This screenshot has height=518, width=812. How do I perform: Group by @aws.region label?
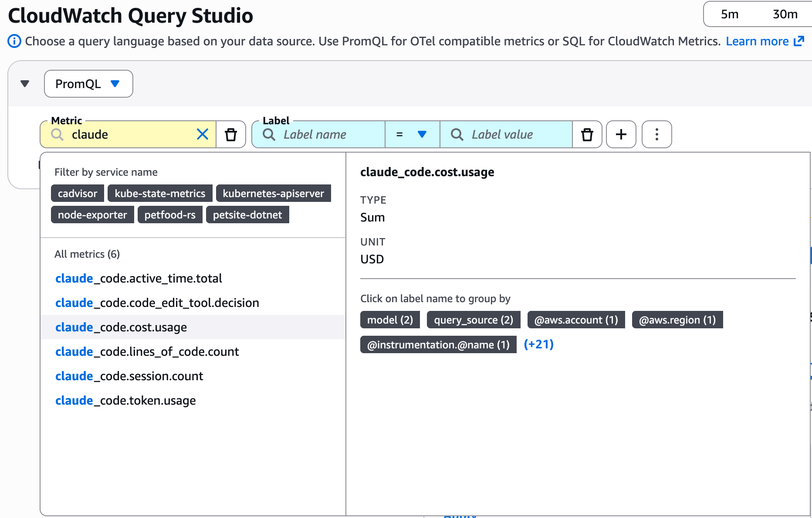677,320
